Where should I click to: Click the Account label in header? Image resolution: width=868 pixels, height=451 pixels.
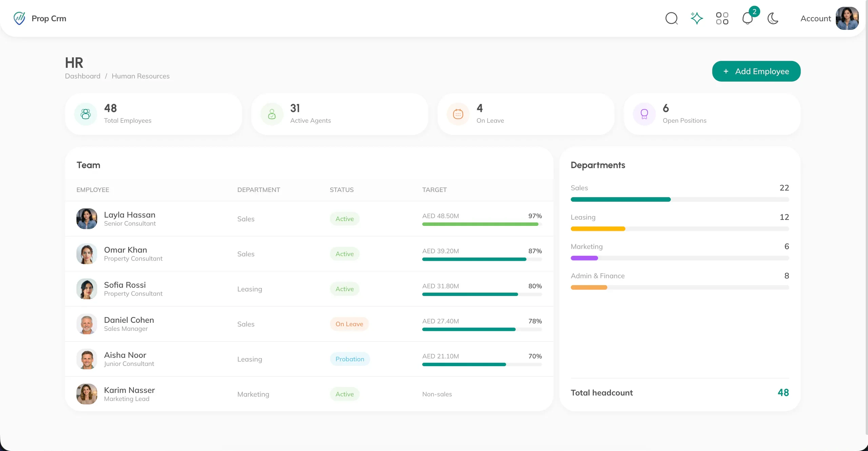(x=815, y=19)
